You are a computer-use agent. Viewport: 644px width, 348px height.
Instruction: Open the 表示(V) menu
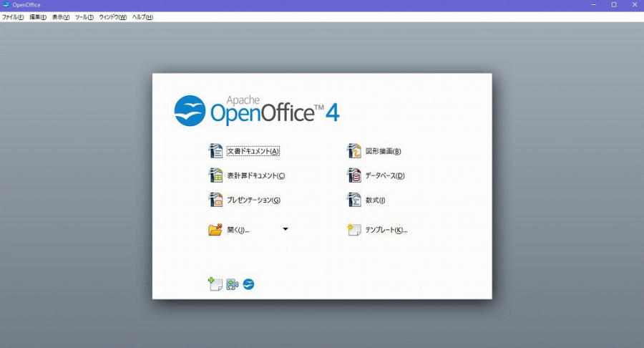tap(61, 17)
